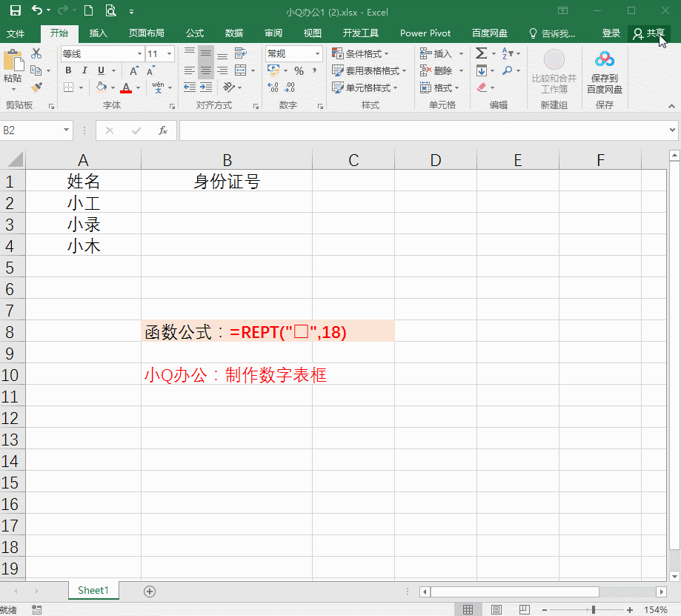
Task: Switch to the 插入 Insert tab
Action: pos(98,33)
